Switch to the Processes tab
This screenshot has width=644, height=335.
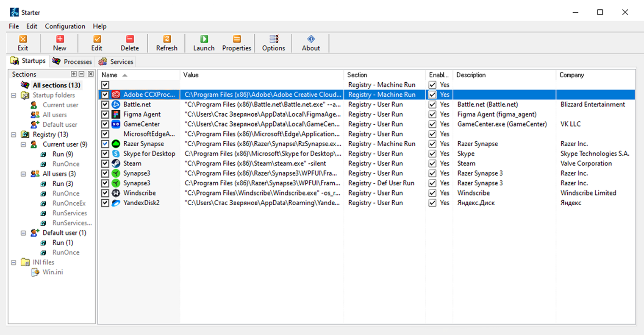pyautogui.click(x=72, y=61)
